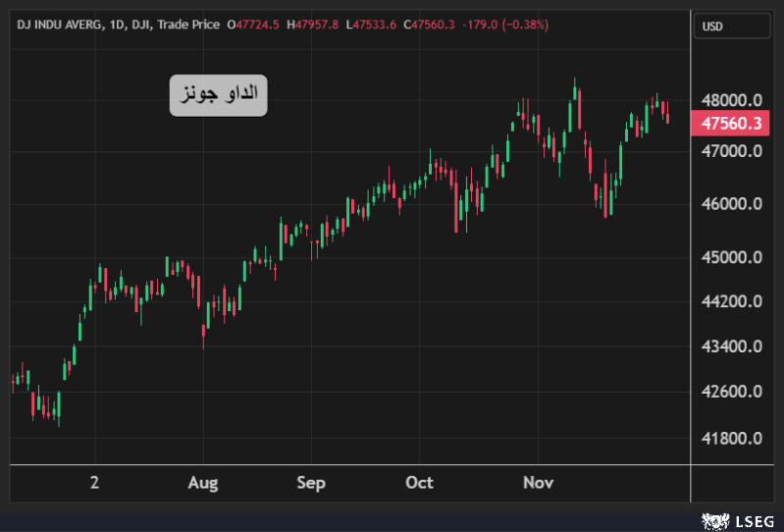The image size is (784, 532).
Task: Click the 45000.0 price axis label
Action: click(730, 257)
